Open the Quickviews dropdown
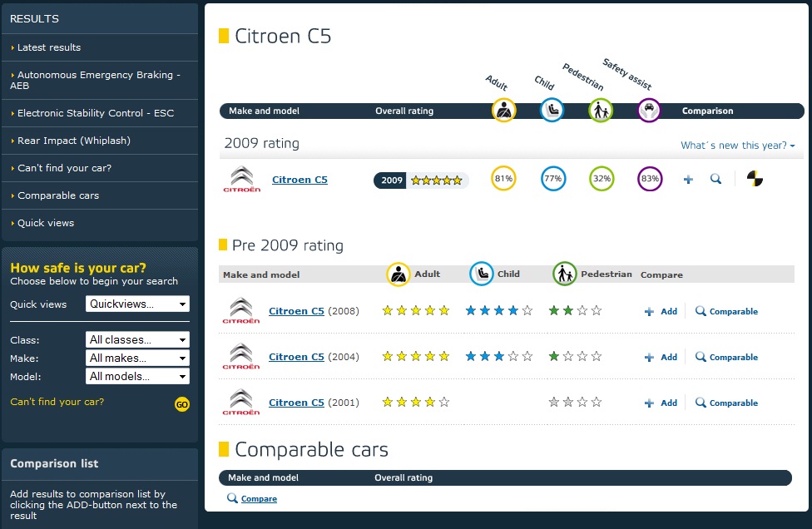The height and width of the screenshot is (529, 812). click(x=137, y=304)
